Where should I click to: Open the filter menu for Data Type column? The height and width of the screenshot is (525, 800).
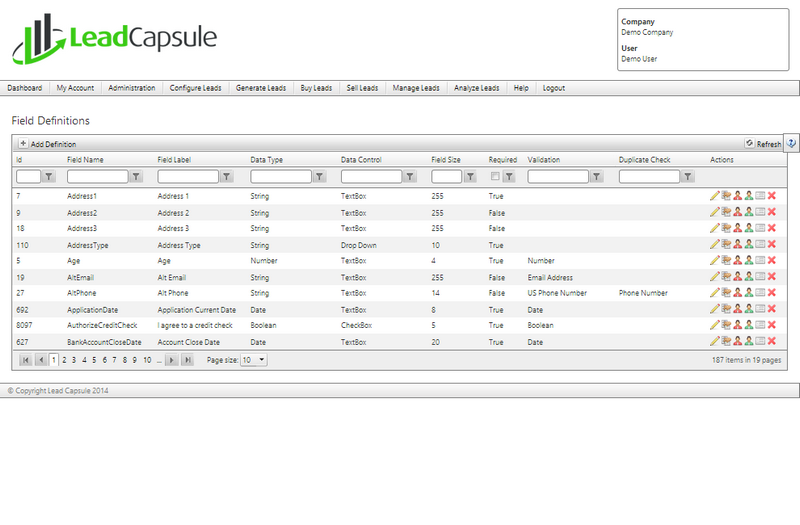point(319,177)
